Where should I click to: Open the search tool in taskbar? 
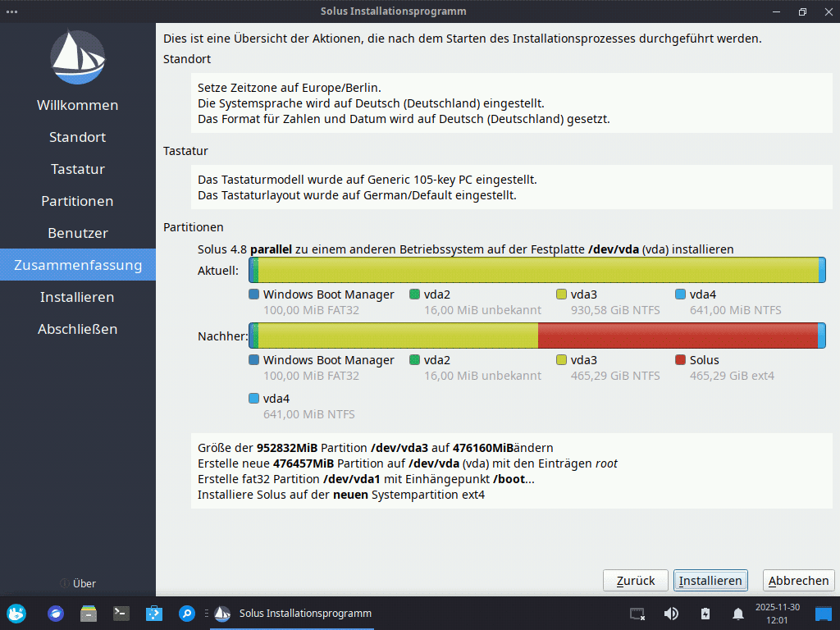(187, 614)
